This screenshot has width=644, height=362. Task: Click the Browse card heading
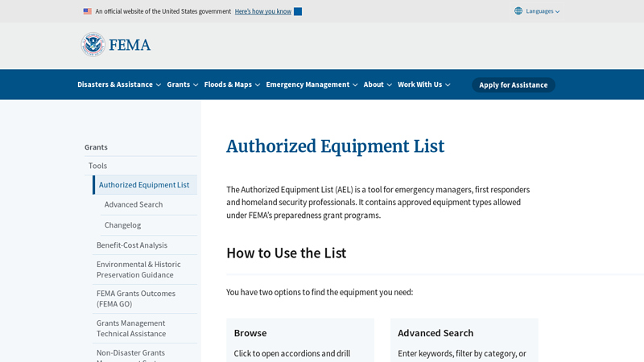[250, 333]
